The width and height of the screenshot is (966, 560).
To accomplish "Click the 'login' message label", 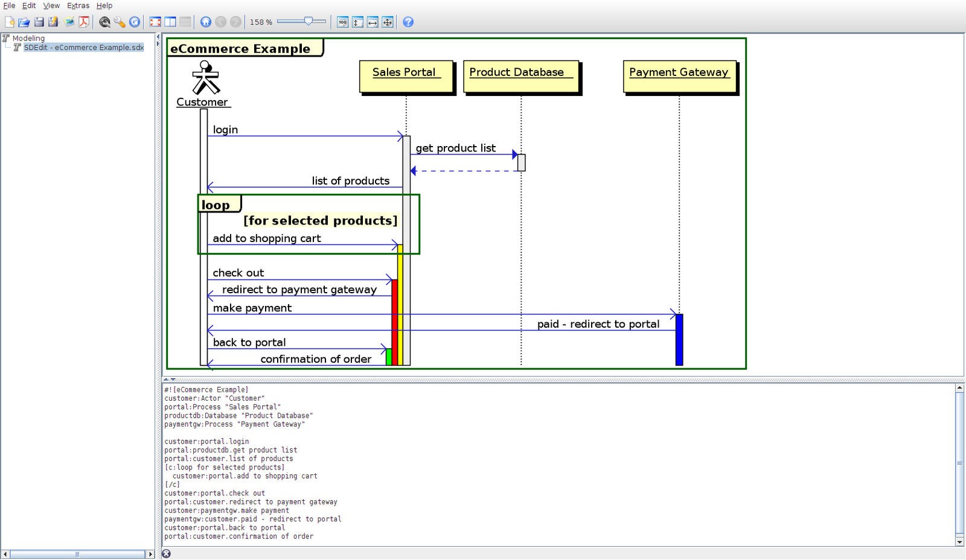I will point(225,130).
